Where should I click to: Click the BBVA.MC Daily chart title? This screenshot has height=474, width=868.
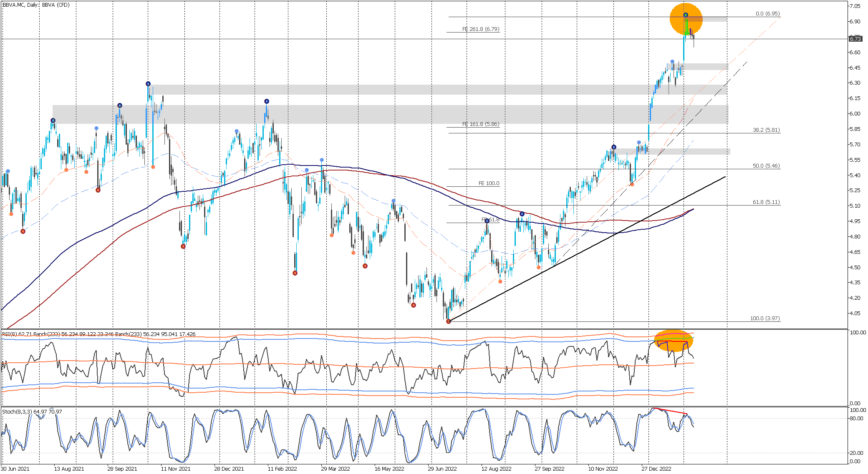tap(36, 5)
